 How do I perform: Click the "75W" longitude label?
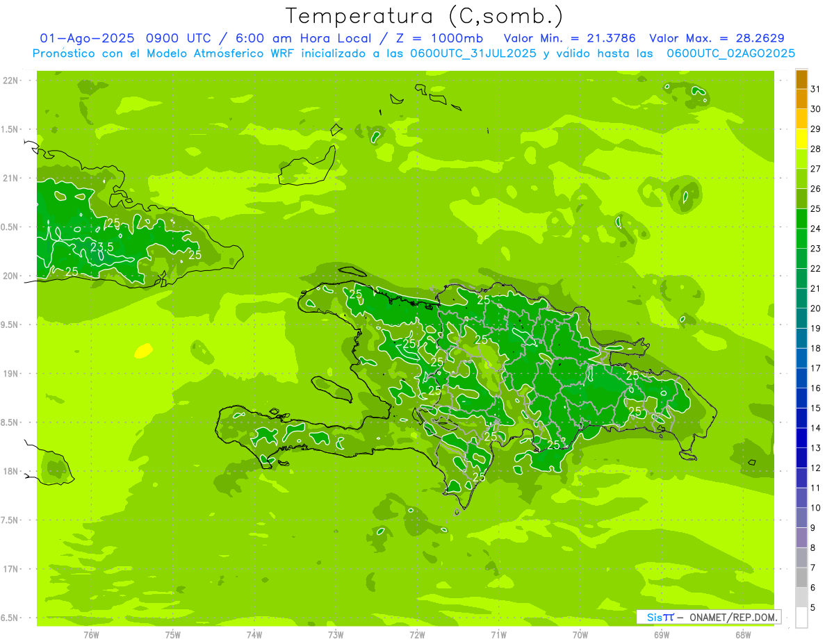tap(173, 634)
